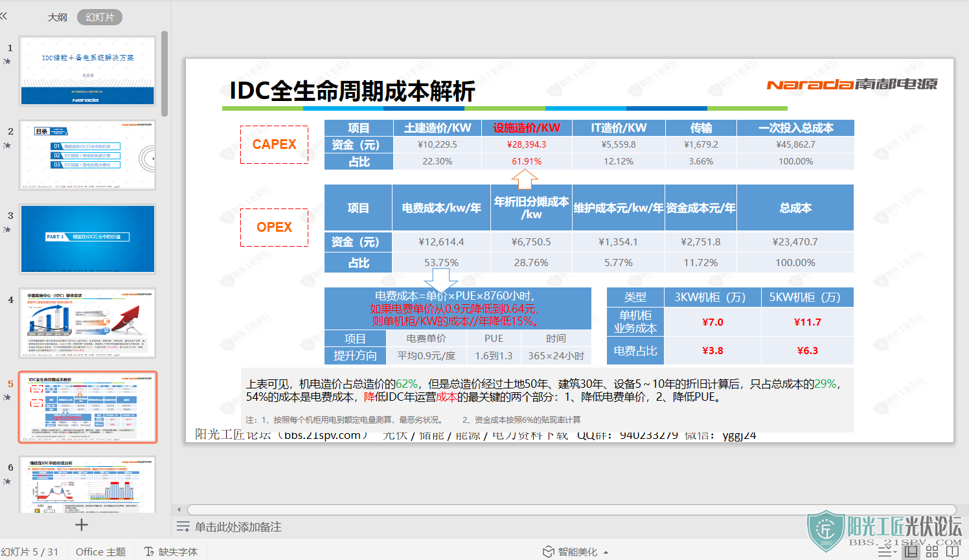Click the footnote line 注:1、按照每个机柜

click(413, 420)
